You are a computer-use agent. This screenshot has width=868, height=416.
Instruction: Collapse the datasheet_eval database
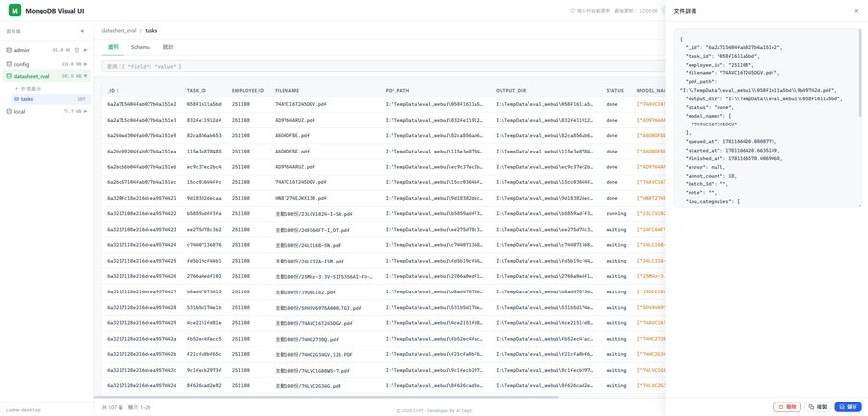85,76
